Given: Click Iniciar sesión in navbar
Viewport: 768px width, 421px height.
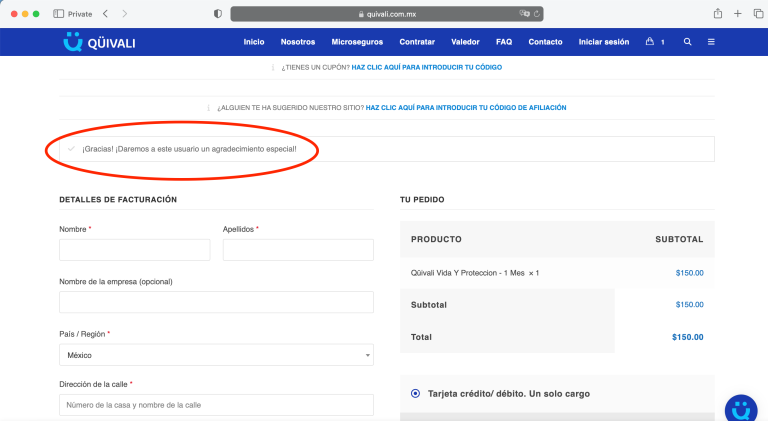Looking at the screenshot, I should (x=604, y=42).
